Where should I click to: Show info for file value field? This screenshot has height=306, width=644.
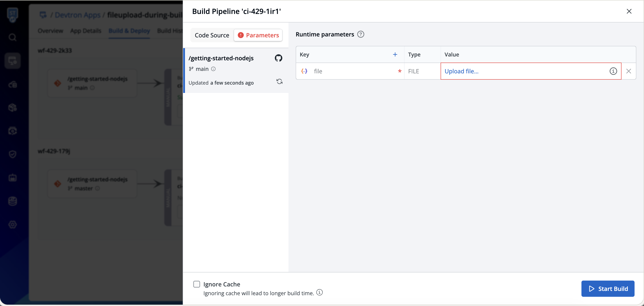613,71
